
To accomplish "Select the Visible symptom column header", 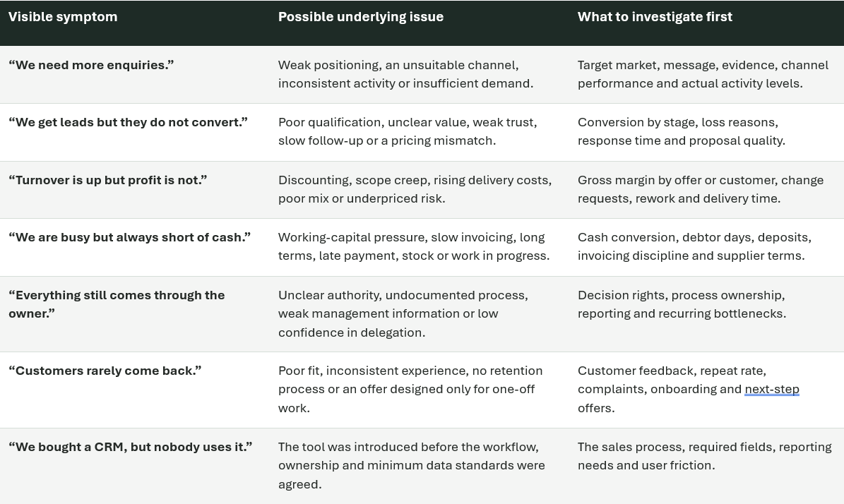I will coord(63,17).
